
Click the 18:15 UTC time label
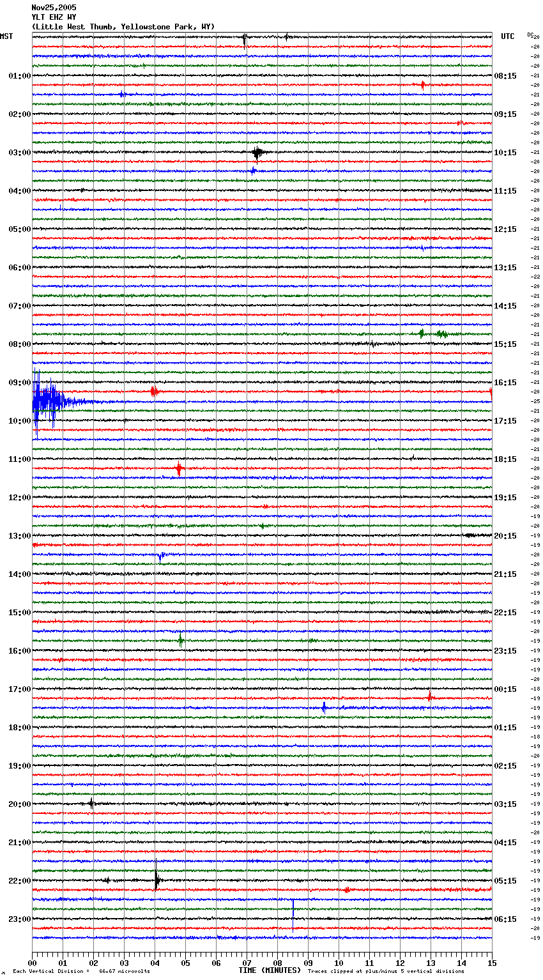coord(505,459)
